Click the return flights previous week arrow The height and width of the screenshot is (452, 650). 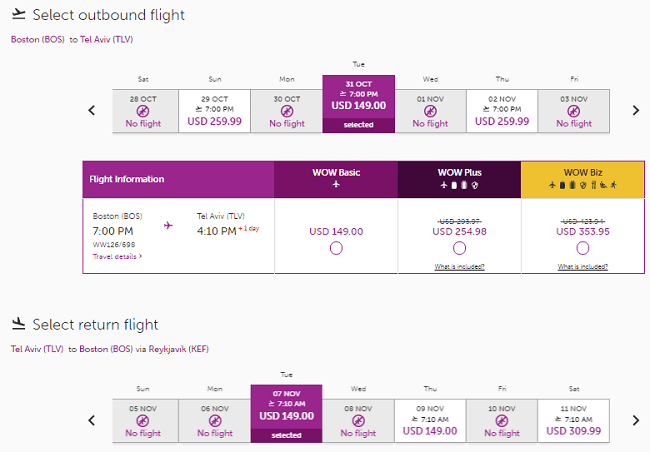[x=92, y=420]
